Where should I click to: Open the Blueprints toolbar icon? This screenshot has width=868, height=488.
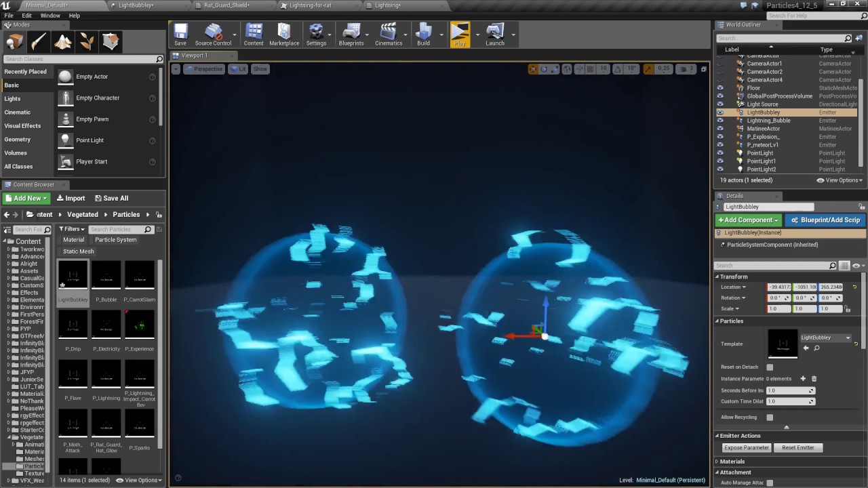(351, 35)
